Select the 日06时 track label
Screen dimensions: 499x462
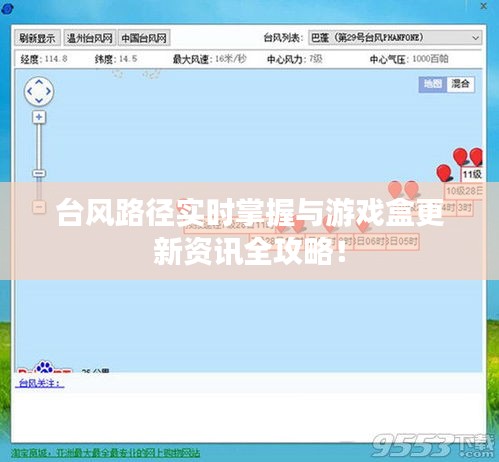coord(370,241)
